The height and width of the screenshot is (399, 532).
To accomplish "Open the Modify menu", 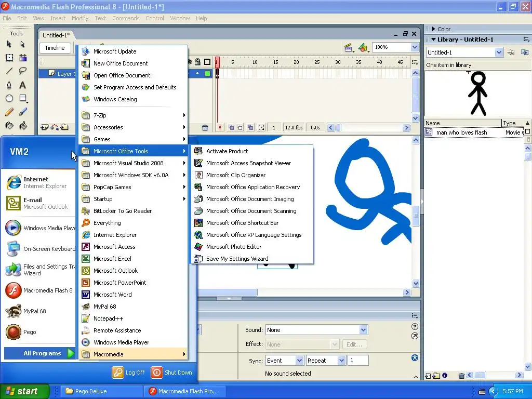I will point(79,18).
